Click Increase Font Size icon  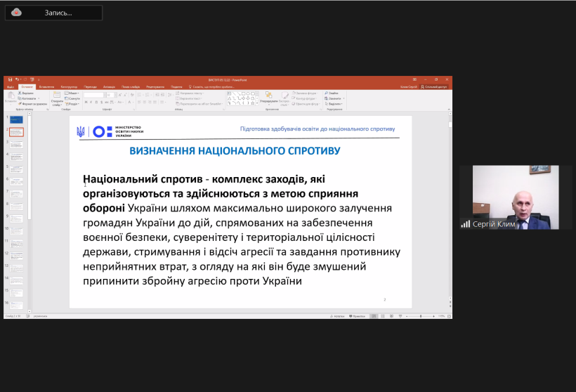pos(119,95)
